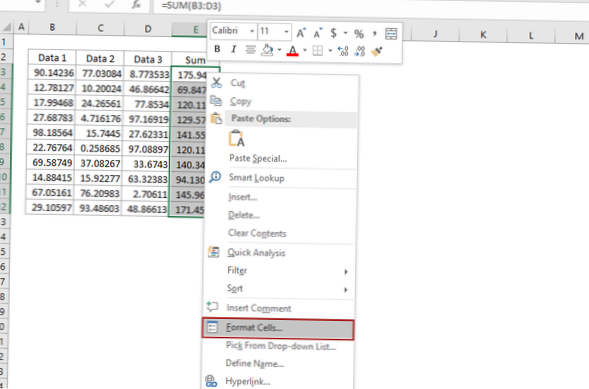Click the Center align icon in mini toolbar

click(250, 49)
